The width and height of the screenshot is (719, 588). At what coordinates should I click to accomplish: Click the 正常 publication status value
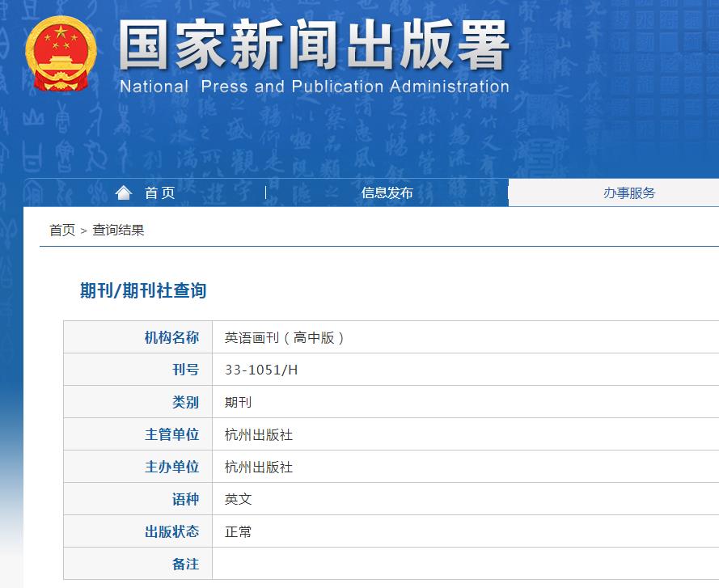tap(239, 531)
